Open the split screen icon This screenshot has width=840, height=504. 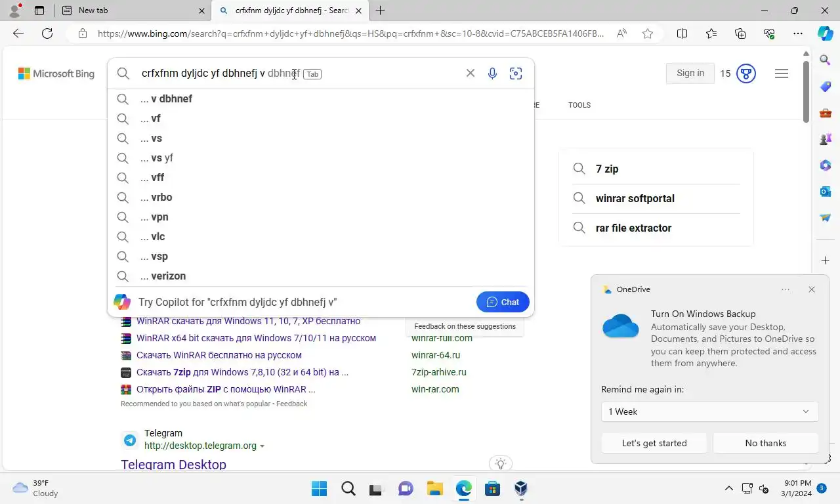click(x=682, y=33)
